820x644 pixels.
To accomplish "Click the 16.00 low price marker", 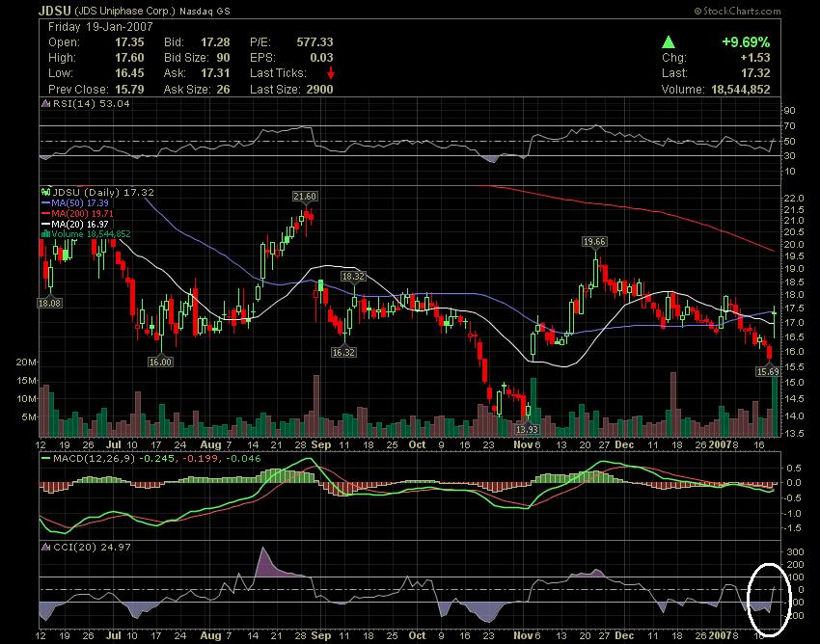I will click(x=160, y=362).
